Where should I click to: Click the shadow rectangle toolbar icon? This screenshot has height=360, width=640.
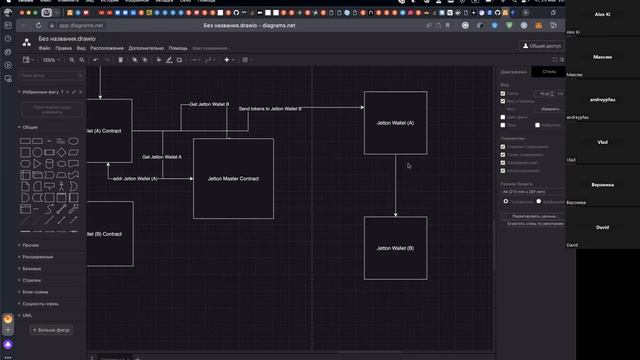coord(179,60)
